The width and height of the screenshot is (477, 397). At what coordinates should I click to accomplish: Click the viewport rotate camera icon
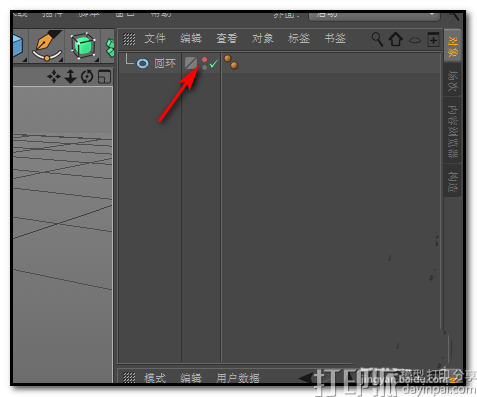click(87, 77)
